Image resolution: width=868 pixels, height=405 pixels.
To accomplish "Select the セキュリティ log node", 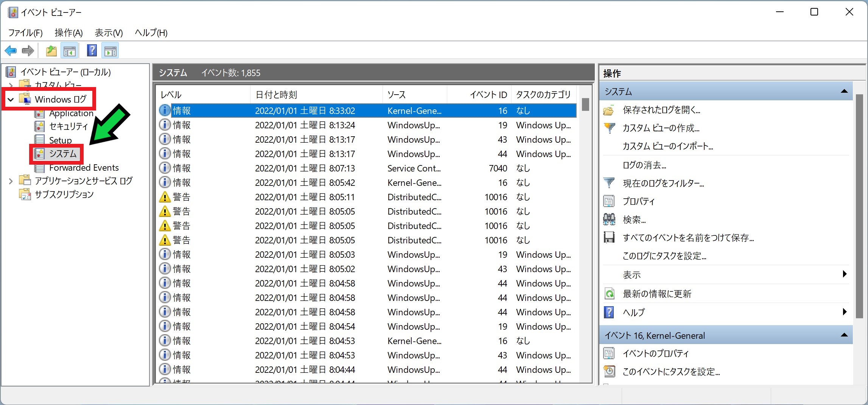I will [x=68, y=126].
